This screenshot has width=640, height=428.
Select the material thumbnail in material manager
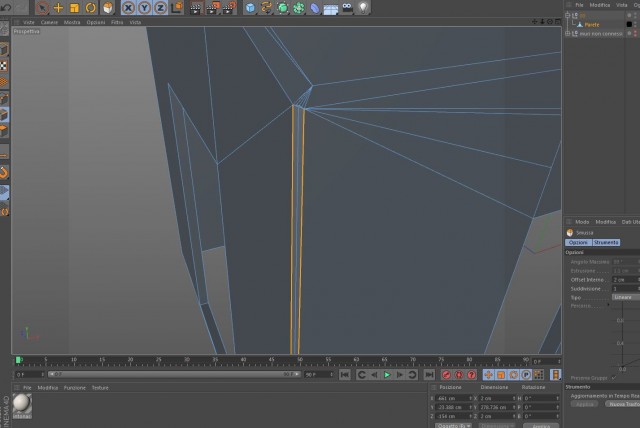22,406
